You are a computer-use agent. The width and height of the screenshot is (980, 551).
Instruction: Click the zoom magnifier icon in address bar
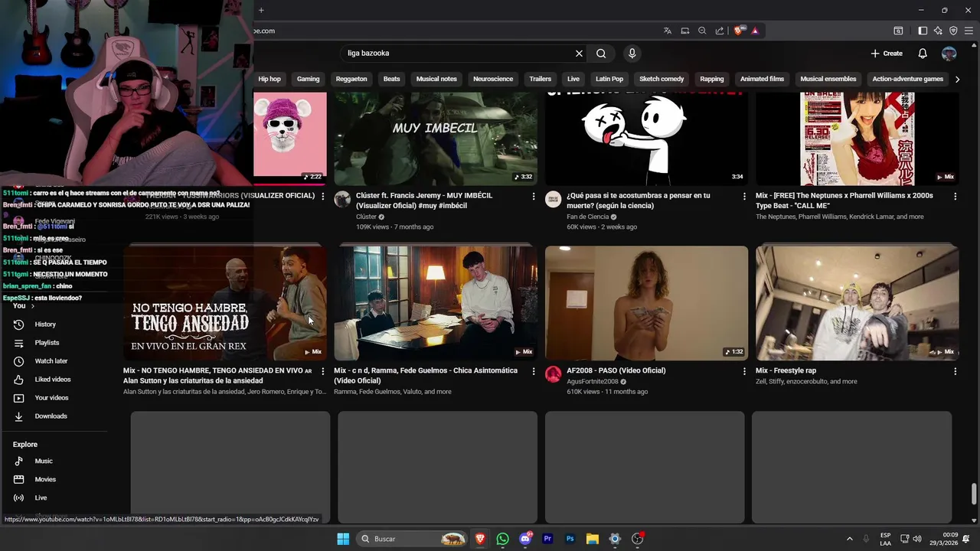click(702, 31)
